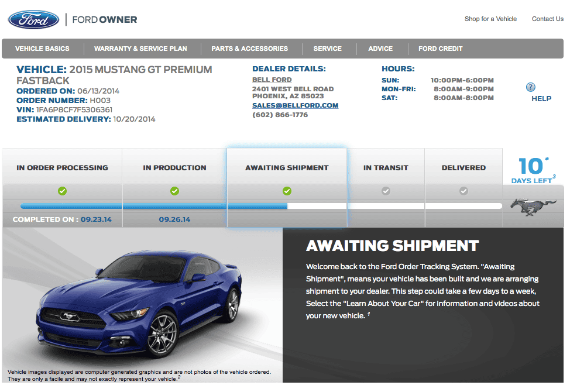The image size is (570, 392).
Task: Open Warranty & Service Plan menu
Action: (x=140, y=49)
